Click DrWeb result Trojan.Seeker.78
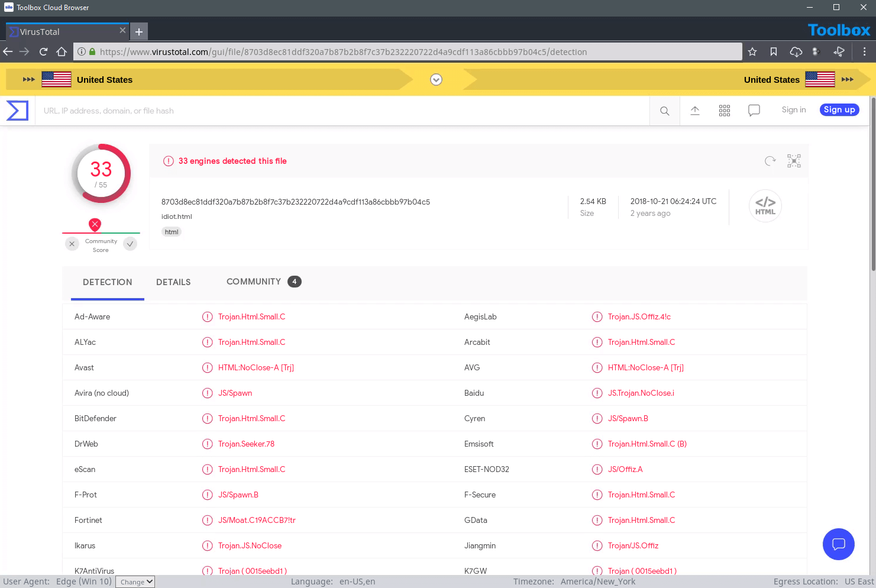 [246, 444]
